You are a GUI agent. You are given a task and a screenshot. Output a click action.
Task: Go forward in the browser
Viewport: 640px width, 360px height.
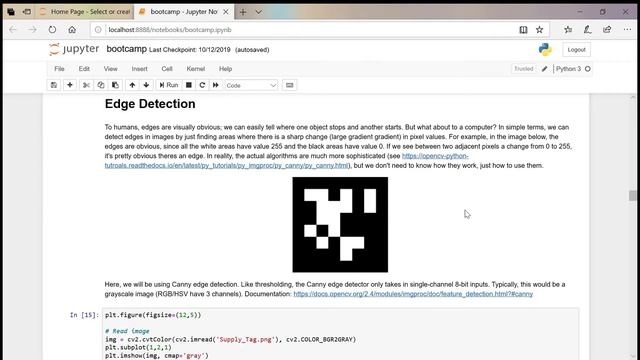(32, 30)
